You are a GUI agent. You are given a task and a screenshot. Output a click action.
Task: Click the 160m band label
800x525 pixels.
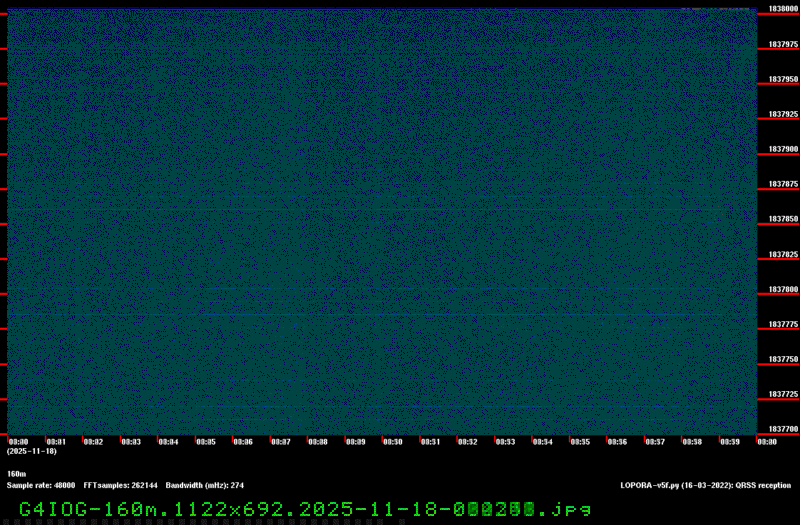[16, 474]
